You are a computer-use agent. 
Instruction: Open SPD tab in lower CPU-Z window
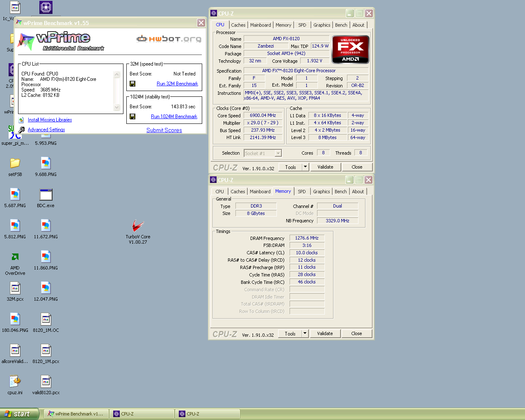coord(302,192)
